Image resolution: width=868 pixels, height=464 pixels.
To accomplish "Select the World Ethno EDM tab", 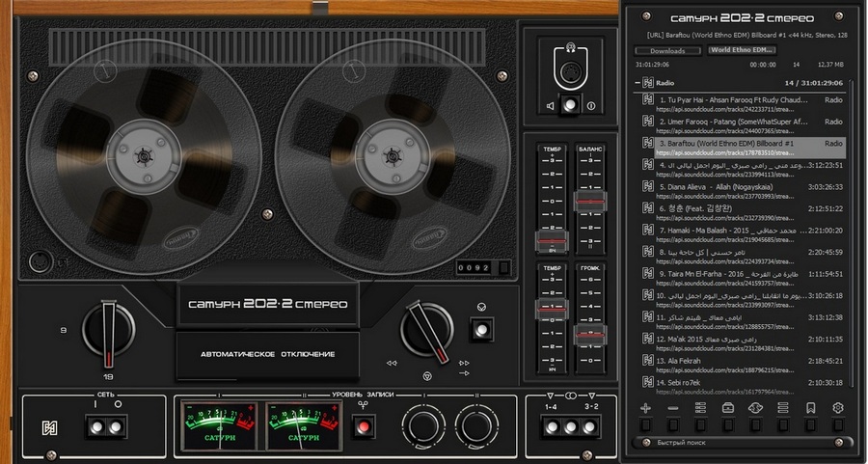I will [x=742, y=50].
